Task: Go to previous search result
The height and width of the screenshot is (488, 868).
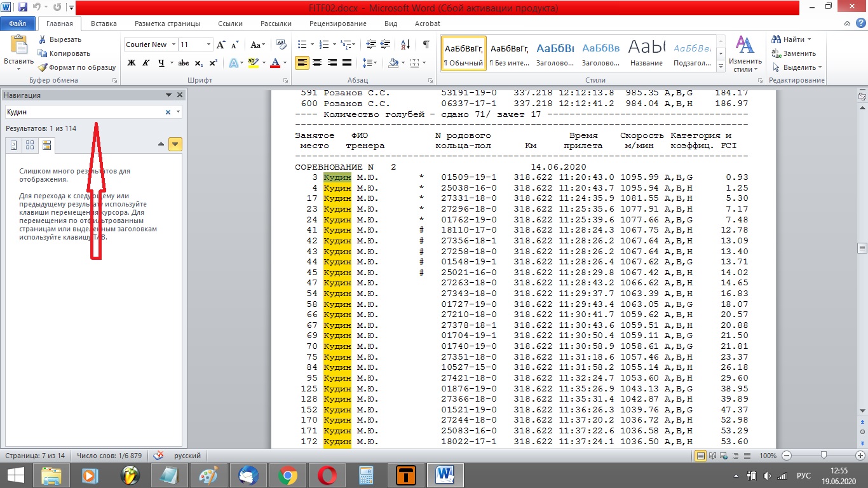Action: [161, 145]
